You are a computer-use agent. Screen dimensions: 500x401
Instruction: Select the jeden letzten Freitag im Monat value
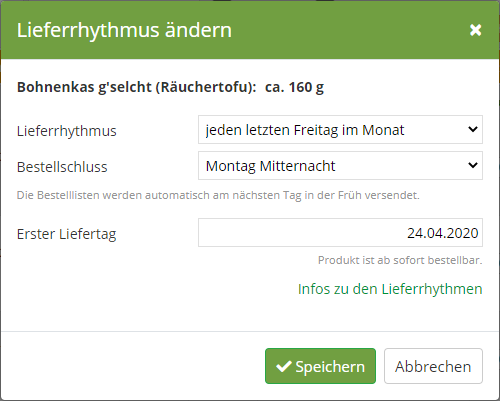305,130
